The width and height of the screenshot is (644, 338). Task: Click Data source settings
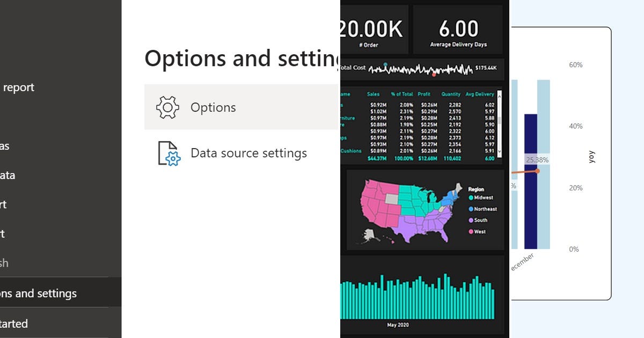248,153
